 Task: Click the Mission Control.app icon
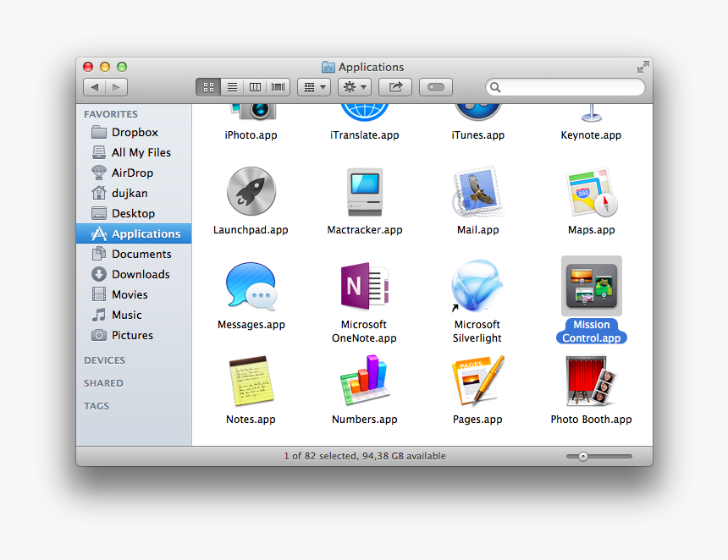click(x=591, y=286)
